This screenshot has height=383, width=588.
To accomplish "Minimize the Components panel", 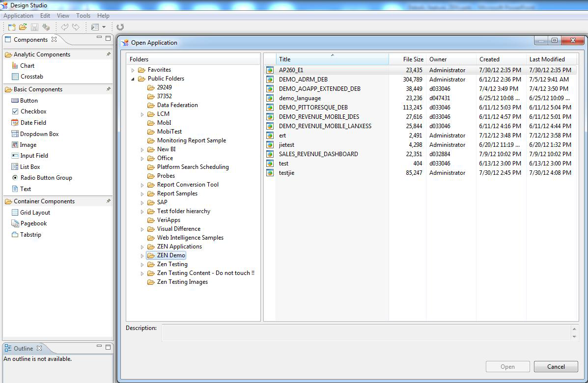I will pyautogui.click(x=99, y=37).
